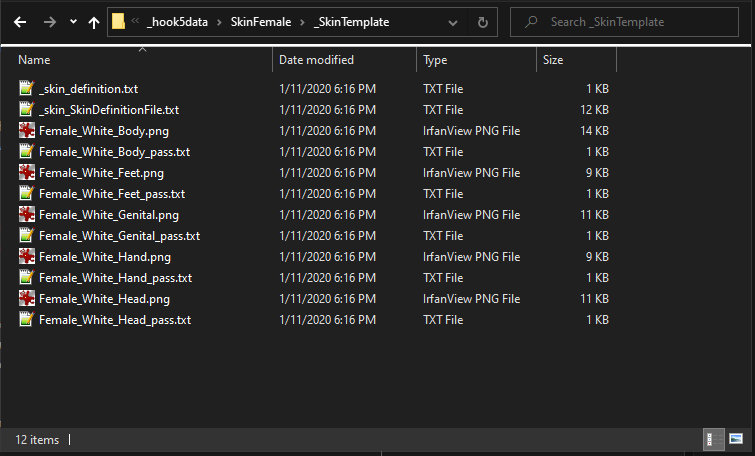Select the Female_White_Hand_pass.txt file icon
Image resolution: width=755 pixels, height=456 pixels.
26,278
